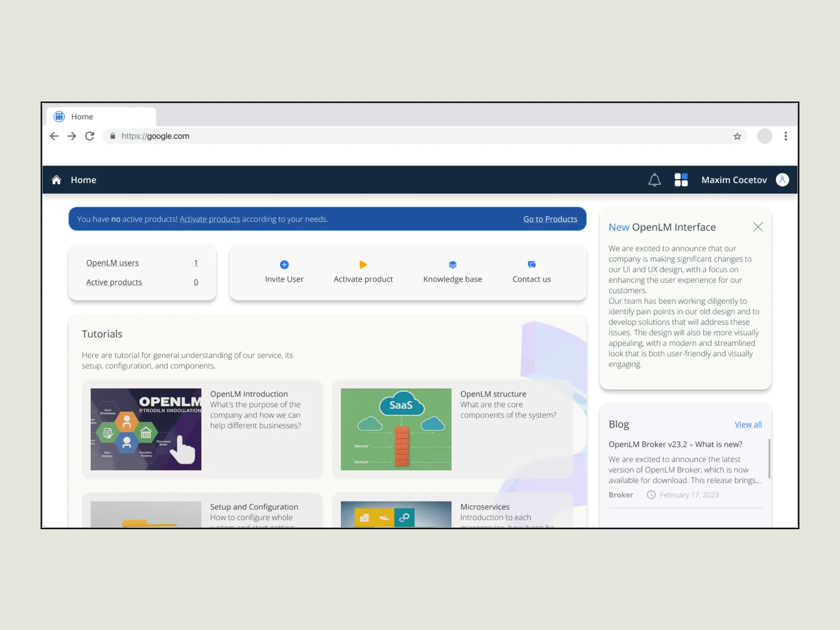Image resolution: width=840 pixels, height=630 pixels.
Task: Reload the page with refresh icon
Action: 90,136
